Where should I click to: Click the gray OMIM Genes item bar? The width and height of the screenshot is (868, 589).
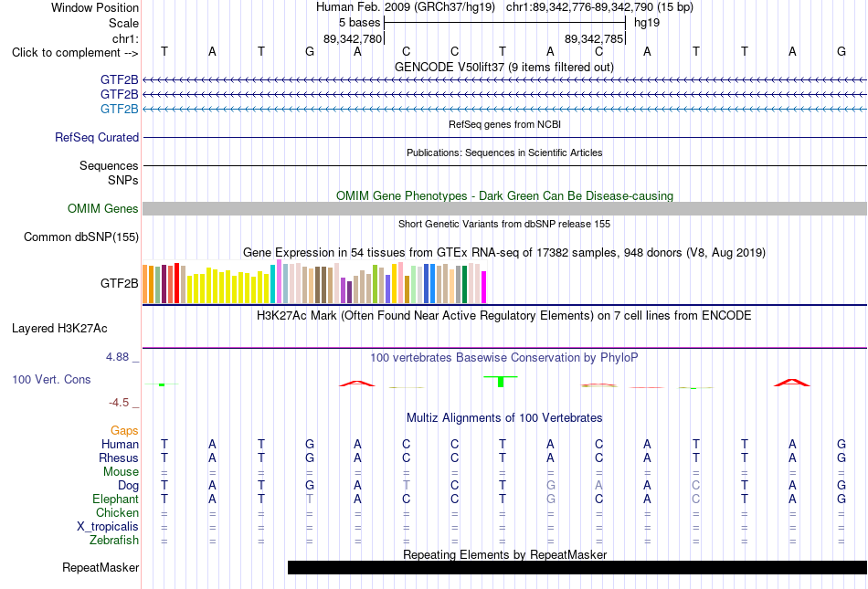[505, 208]
